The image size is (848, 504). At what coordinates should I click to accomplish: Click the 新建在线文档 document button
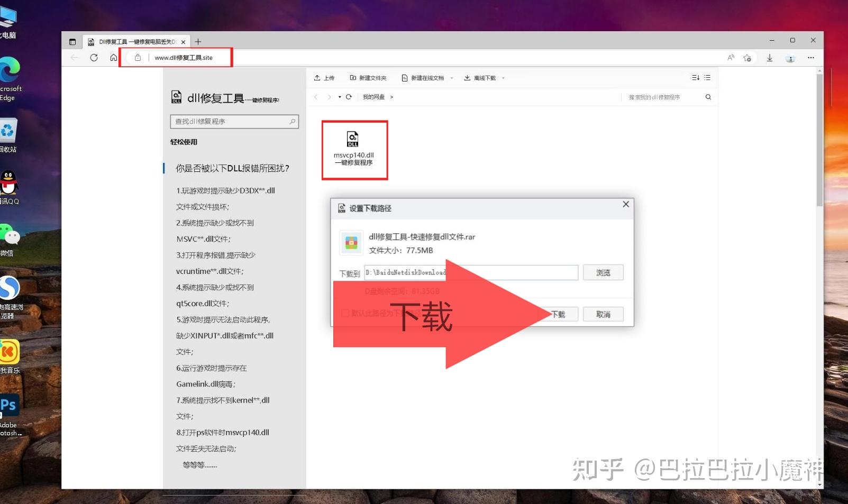pos(423,78)
